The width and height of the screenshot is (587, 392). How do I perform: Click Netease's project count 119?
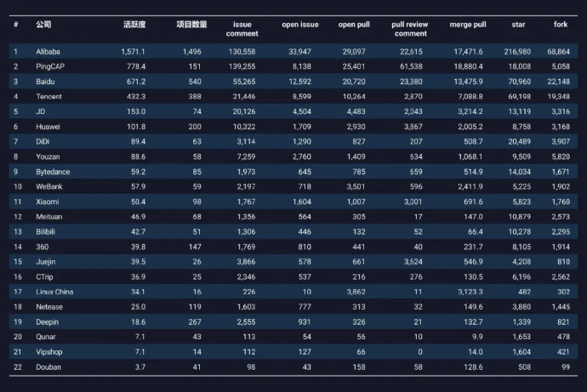tap(195, 307)
